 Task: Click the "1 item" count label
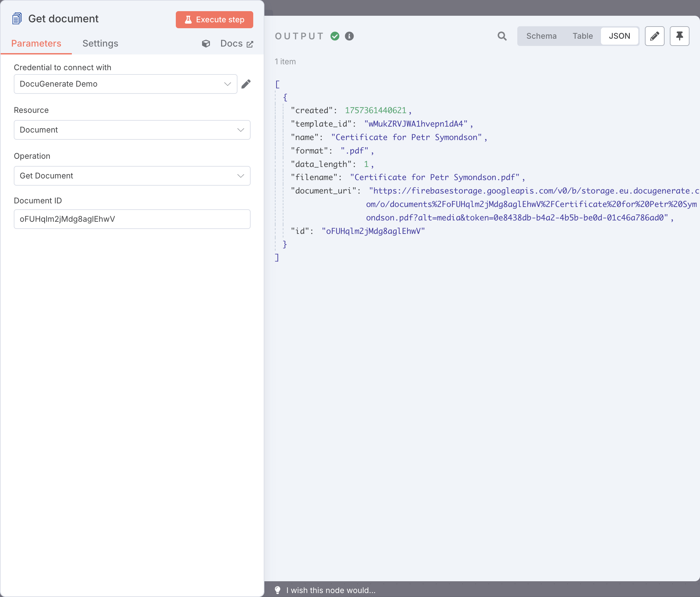pyautogui.click(x=285, y=61)
